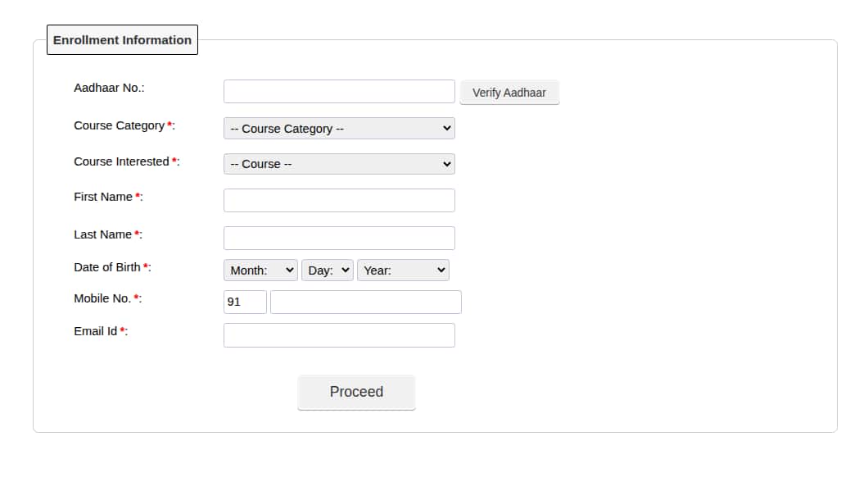Click the Date of Birth label
Viewport: 868px width, 500px height.
click(x=107, y=267)
